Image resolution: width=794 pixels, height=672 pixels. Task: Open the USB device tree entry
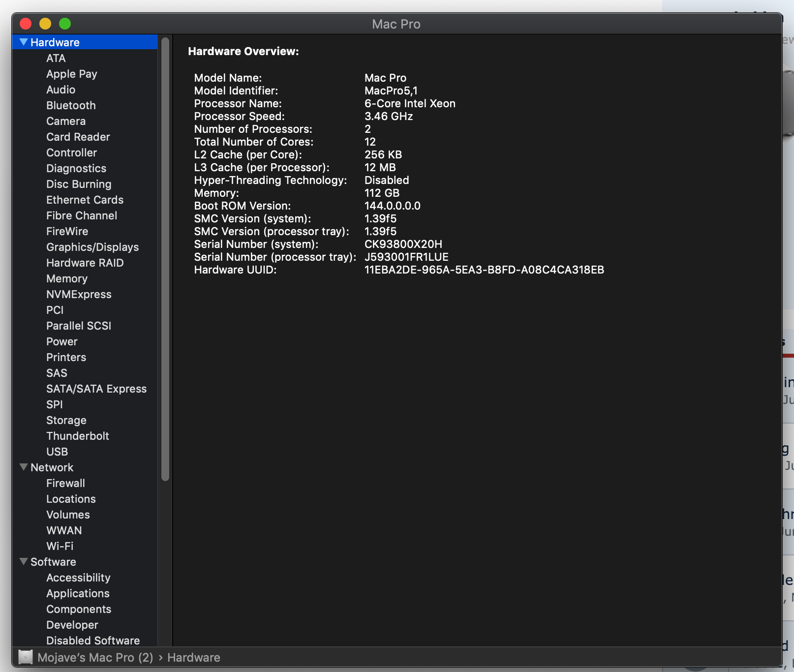(57, 452)
